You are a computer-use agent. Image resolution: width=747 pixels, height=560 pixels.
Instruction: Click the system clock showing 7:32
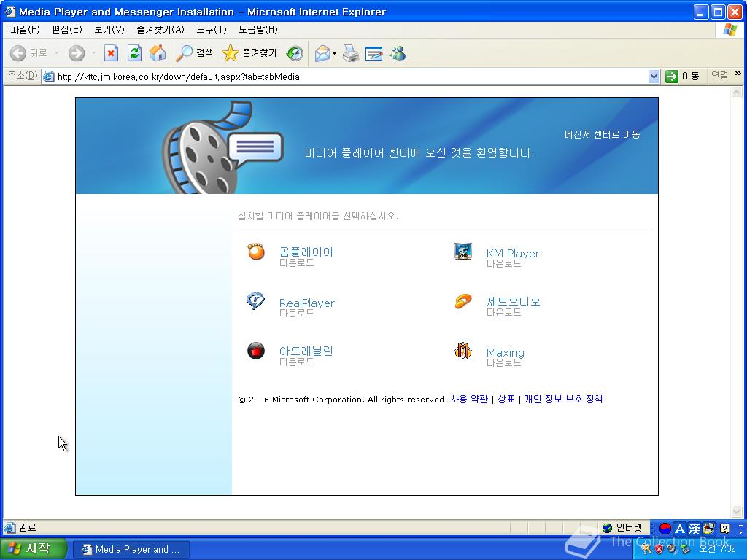click(x=717, y=548)
